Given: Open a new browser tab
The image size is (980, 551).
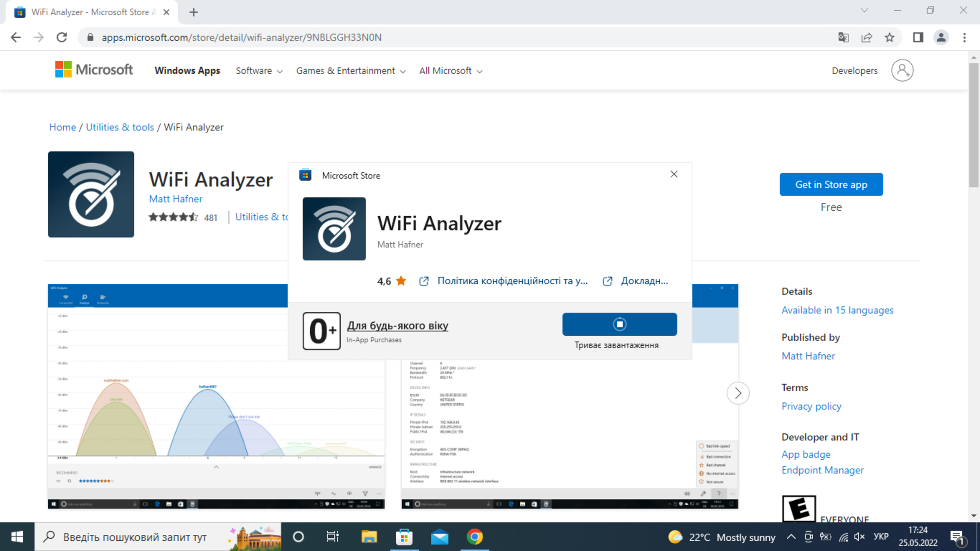Looking at the screenshot, I should click(194, 12).
